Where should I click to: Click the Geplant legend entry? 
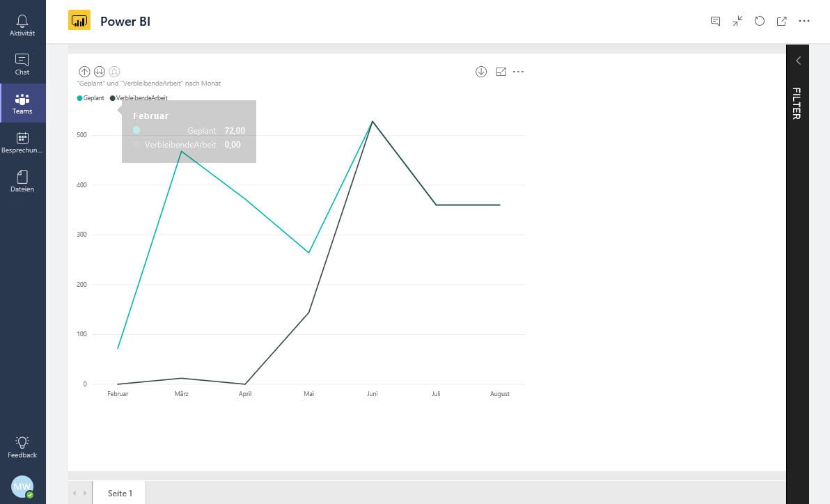91,98
